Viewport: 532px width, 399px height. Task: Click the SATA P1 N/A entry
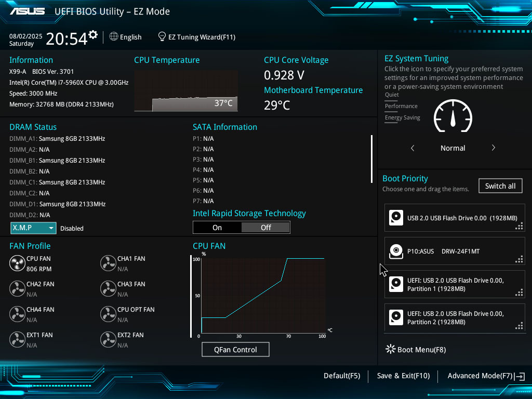pos(203,139)
